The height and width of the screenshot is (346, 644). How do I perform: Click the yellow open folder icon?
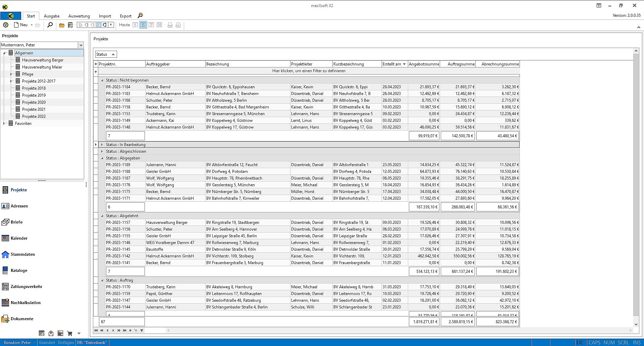(62, 25)
